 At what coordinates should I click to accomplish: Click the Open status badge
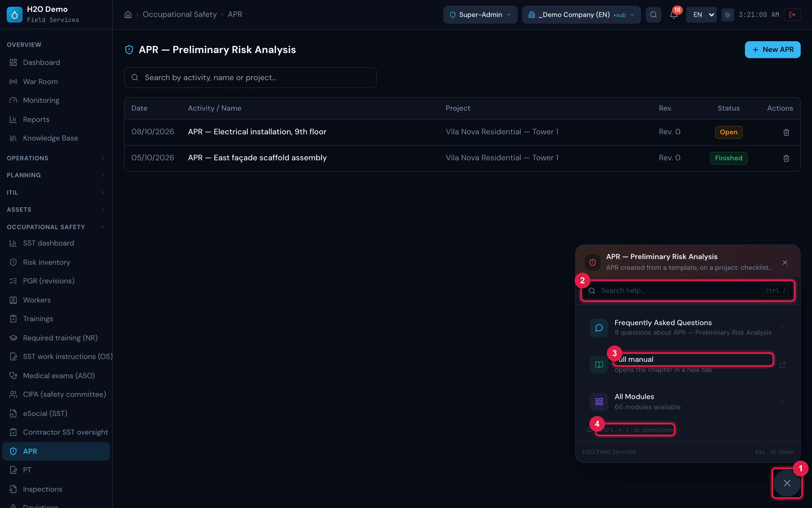(729, 132)
